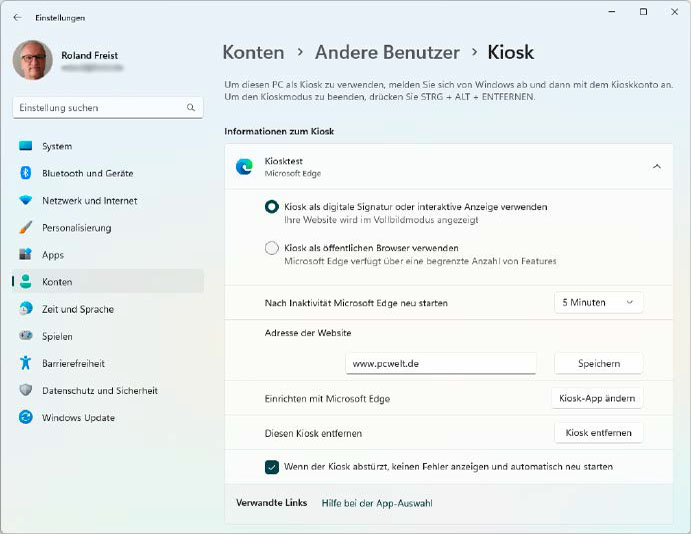
Task: Click the back arrow icon
Action: (x=17, y=18)
